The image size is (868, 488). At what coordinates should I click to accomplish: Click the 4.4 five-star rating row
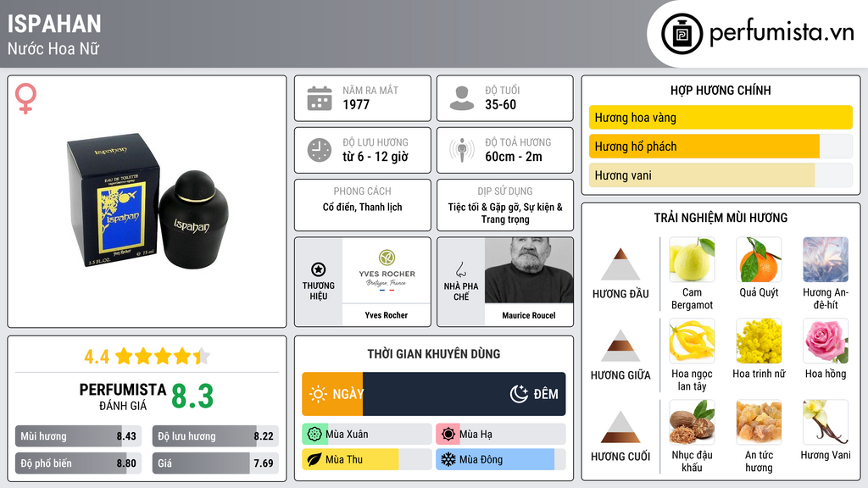tap(147, 357)
